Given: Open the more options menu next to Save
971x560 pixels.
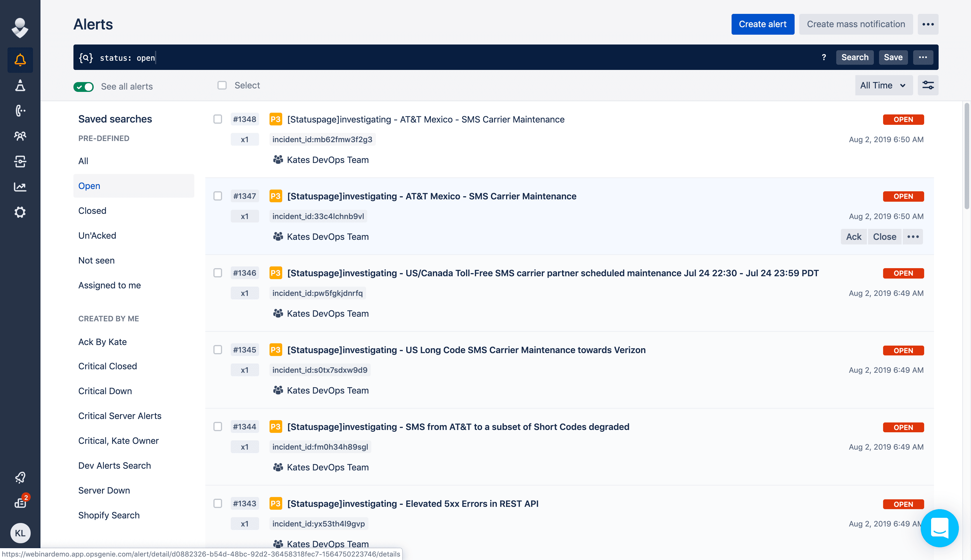Looking at the screenshot, I should (922, 57).
